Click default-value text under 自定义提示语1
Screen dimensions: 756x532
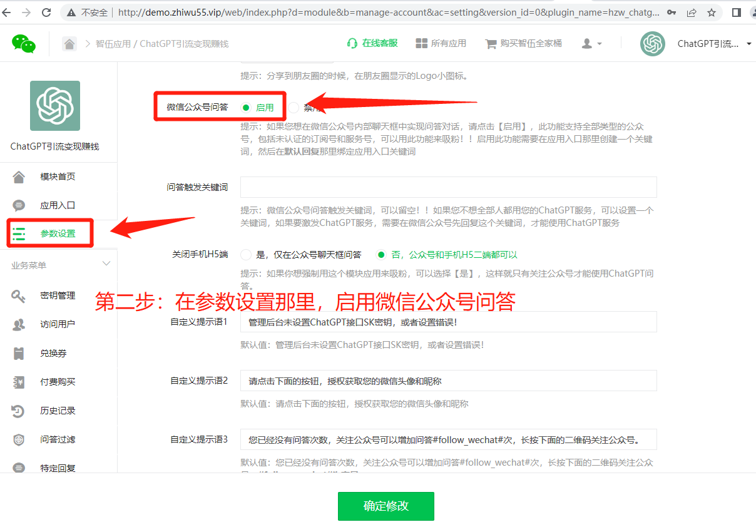click(362, 345)
